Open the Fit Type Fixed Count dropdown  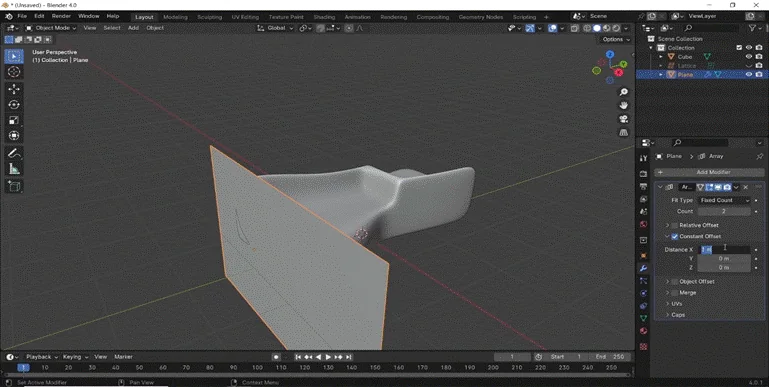[724, 200]
